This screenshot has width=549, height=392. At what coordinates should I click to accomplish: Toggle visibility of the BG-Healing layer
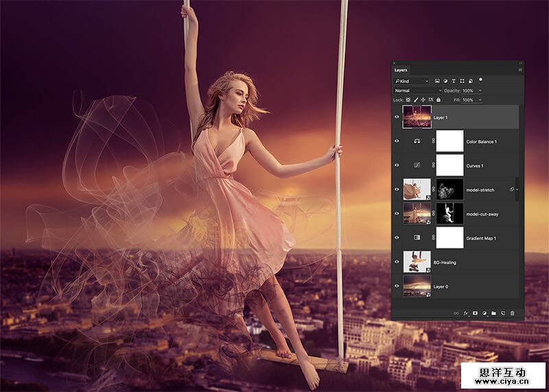pos(397,262)
